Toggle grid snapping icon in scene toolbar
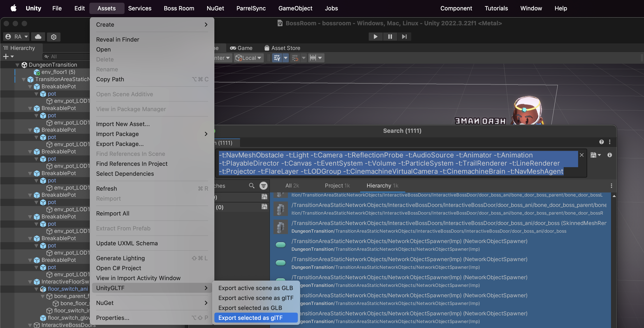This screenshot has width=644, height=328. pyautogui.click(x=277, y=58)
